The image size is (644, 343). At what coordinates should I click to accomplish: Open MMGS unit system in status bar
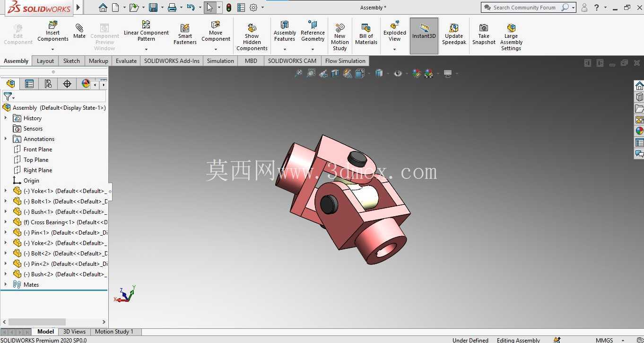(x=604, y=340)
